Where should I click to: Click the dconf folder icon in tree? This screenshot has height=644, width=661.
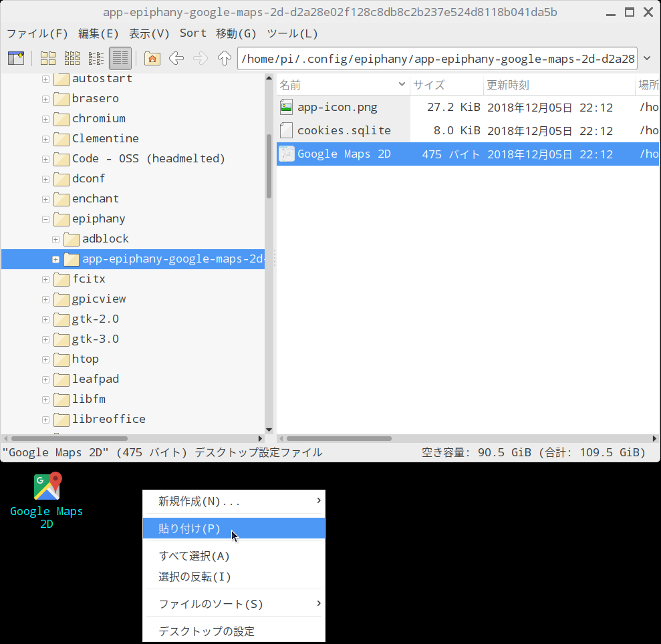click(61, 179)
